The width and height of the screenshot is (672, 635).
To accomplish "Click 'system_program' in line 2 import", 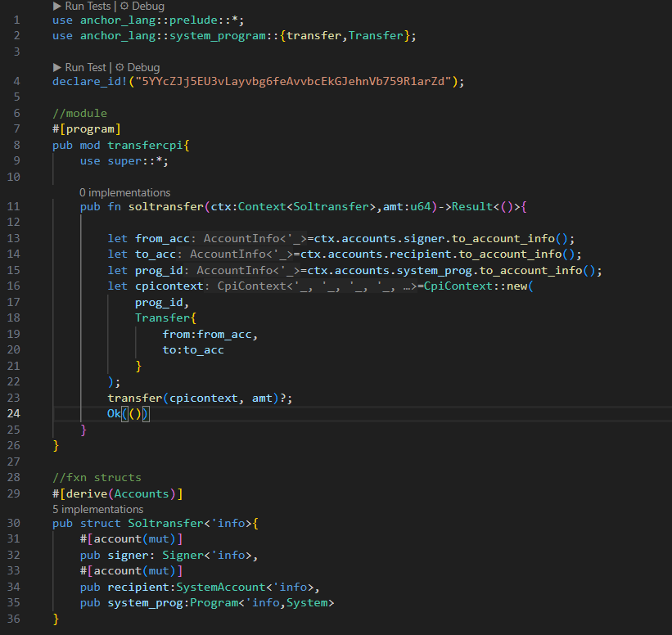I will pos(217,35).
